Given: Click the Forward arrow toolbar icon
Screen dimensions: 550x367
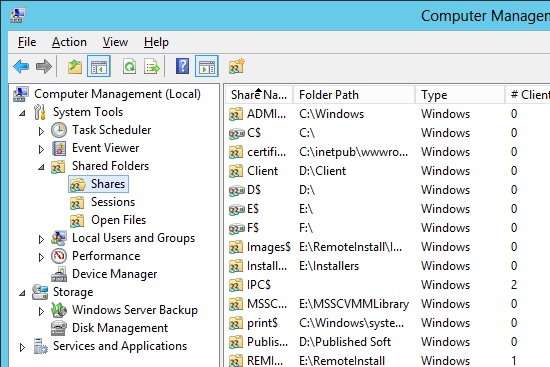Looking at the screenshot, I should (x=43, y=66).
